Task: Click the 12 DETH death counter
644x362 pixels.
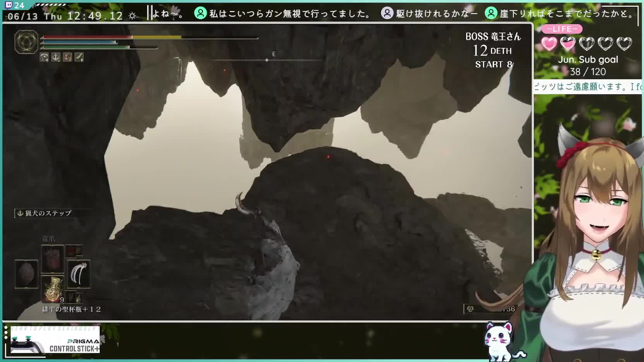Action: (492, 51)
